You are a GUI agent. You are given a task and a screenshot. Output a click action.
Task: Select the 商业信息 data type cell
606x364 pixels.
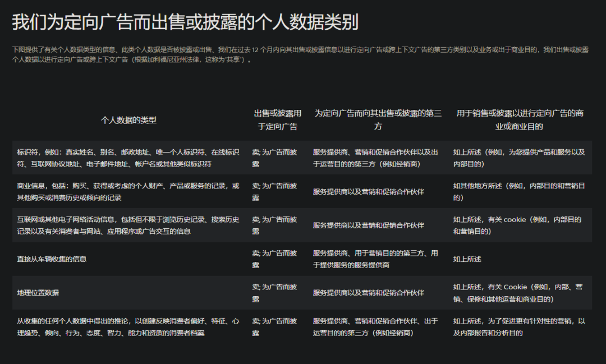point(128,192)
